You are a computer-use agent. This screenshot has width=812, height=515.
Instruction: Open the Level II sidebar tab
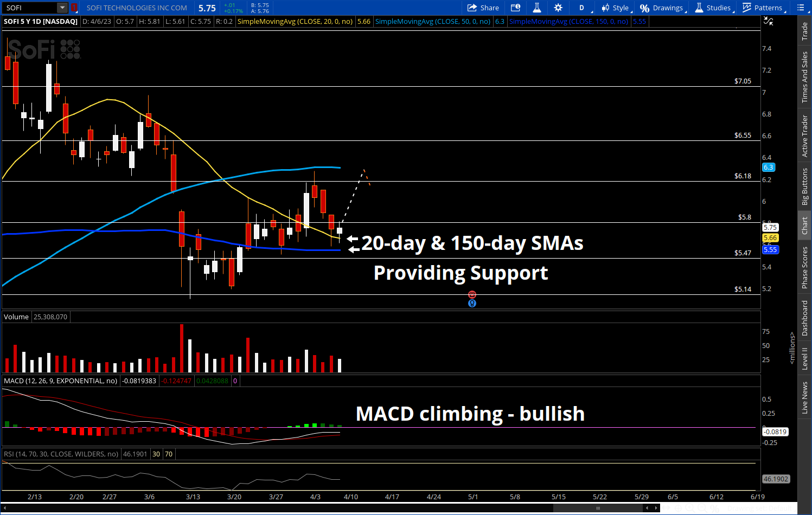pos(805,358)
